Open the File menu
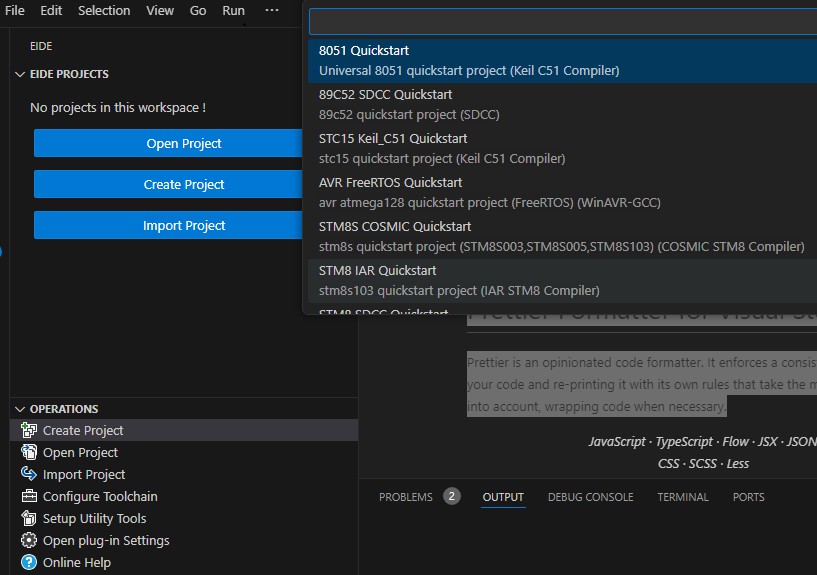The width and height of the screenshot is (817, 575). pyautogui.click(x=15, y=10)
